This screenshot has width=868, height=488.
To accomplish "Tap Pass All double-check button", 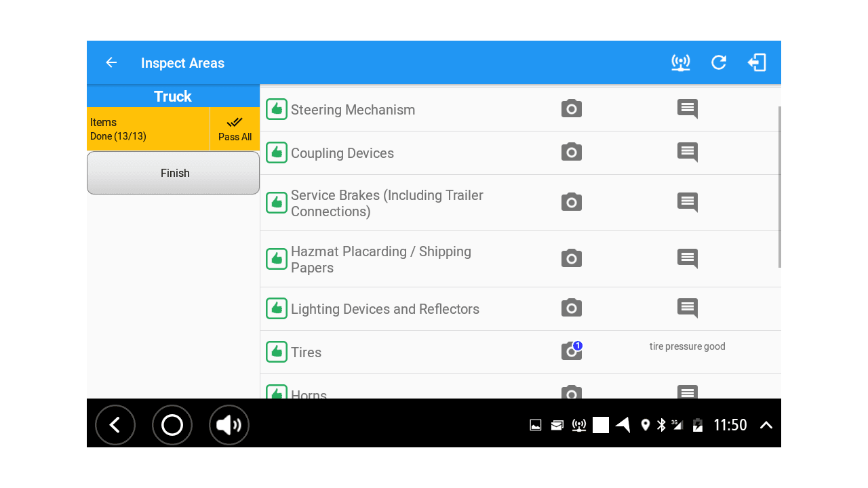I will pyautogui.click(x=235, y=129).
